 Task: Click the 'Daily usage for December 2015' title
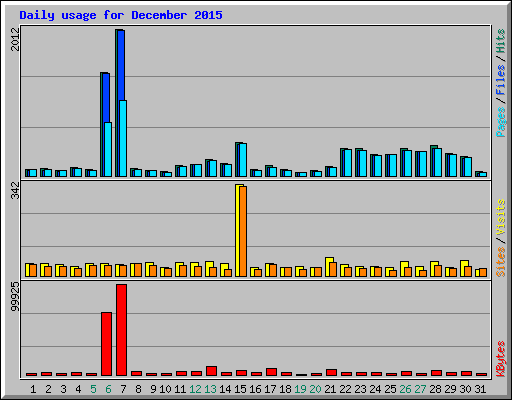[x=121, y=15]
